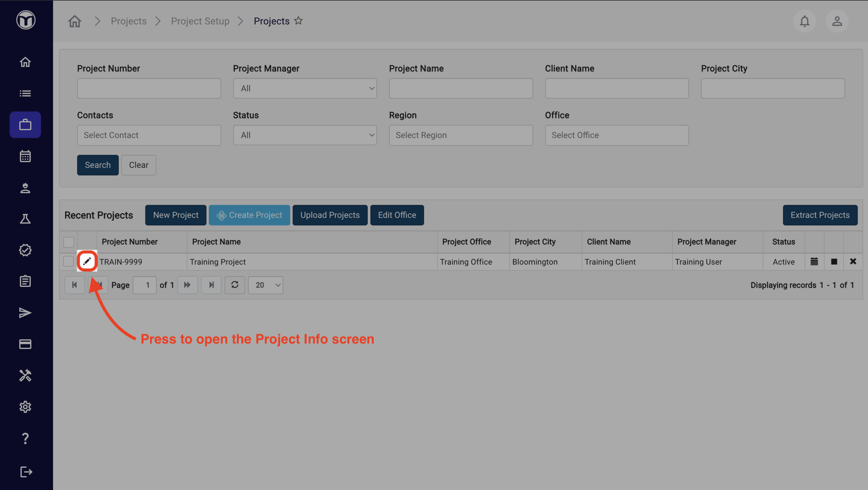
Task: Open the lab flask sidebar icon
Action: point(25,219)
